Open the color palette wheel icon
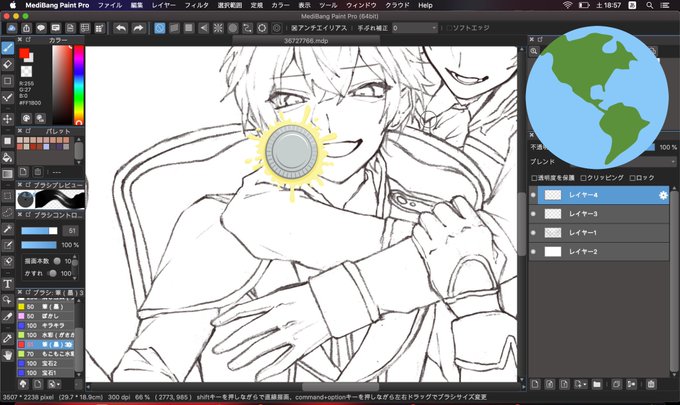Viewport: 680px width, 405px height. point(26,118)
